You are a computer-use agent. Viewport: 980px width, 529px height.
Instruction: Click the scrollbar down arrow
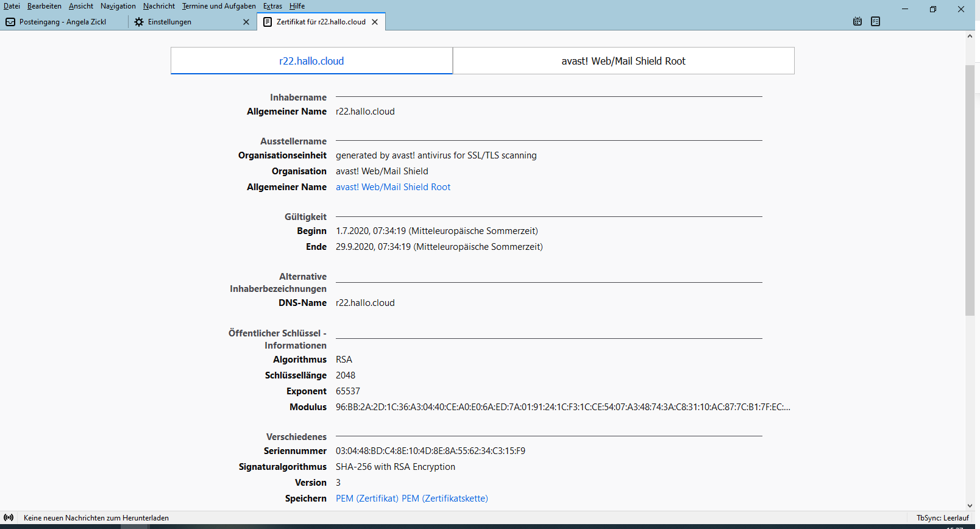coord(970,506)
